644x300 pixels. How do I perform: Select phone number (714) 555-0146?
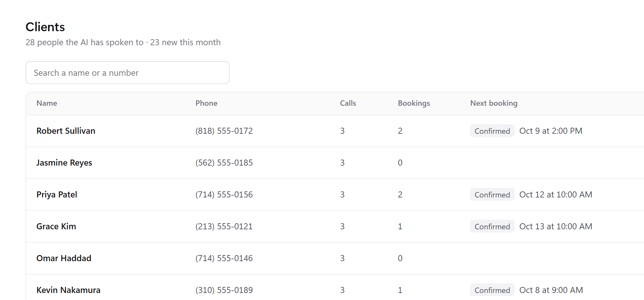click(224, 258)
